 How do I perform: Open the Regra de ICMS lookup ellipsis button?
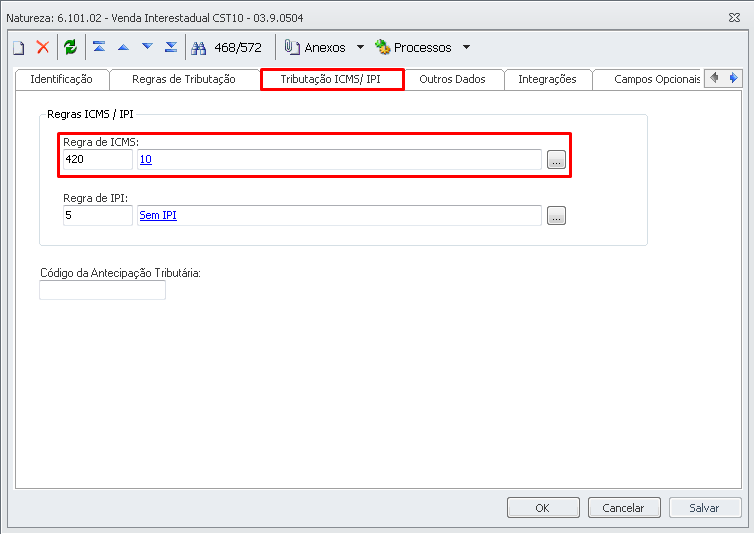(x=556, y=160)
